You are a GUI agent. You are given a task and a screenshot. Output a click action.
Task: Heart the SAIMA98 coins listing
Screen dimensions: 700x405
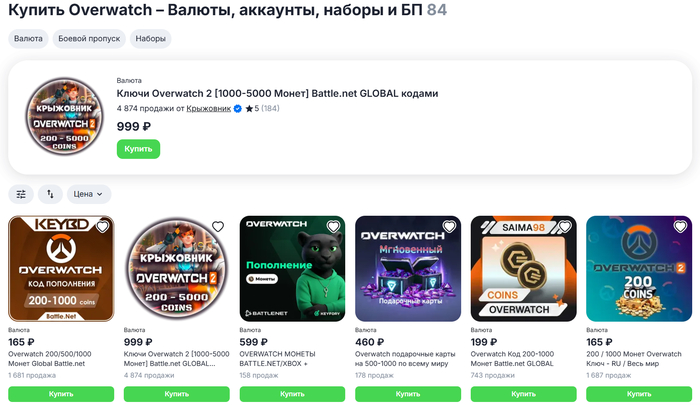pos(565,227)
